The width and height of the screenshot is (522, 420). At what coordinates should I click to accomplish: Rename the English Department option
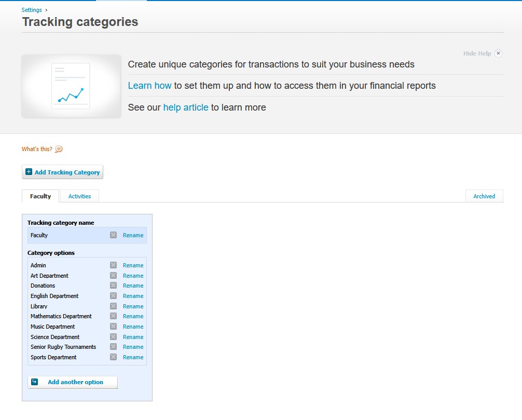pos(133,296)
